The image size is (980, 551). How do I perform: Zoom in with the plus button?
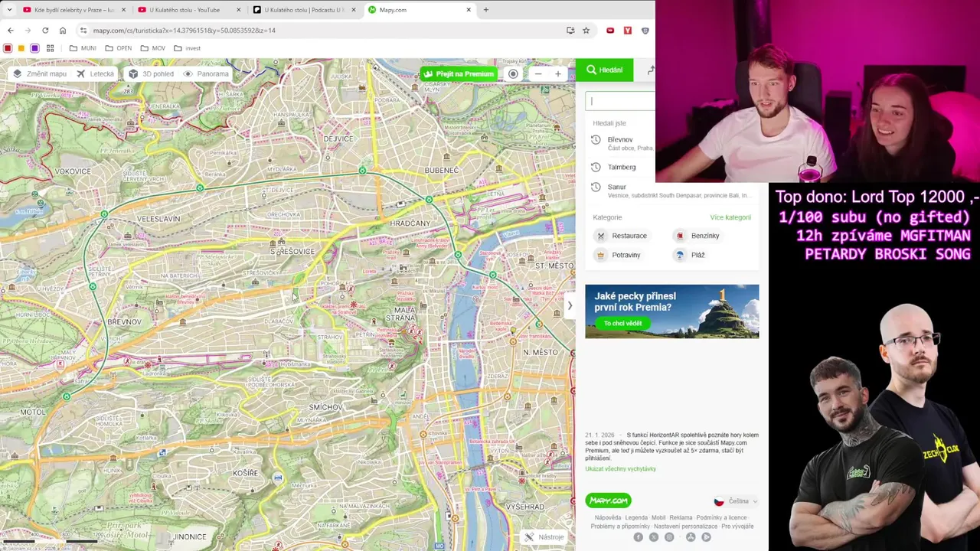[557, 74]
